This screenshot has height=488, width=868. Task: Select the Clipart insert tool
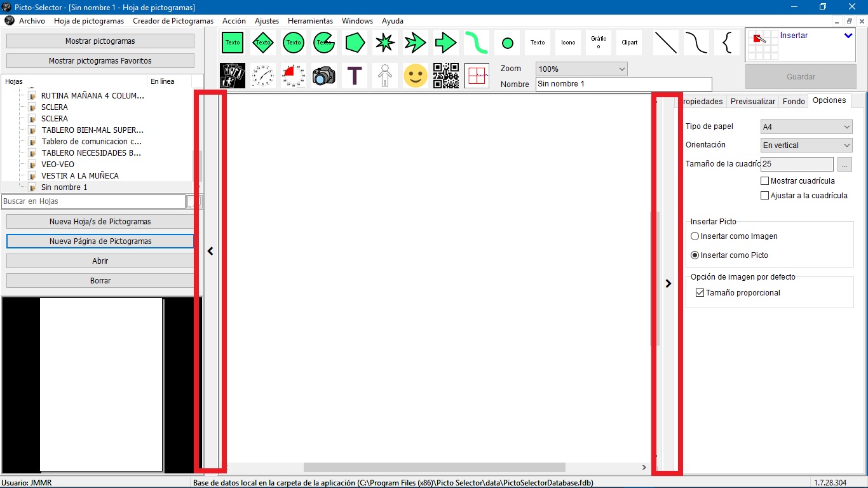coord(629,43)
